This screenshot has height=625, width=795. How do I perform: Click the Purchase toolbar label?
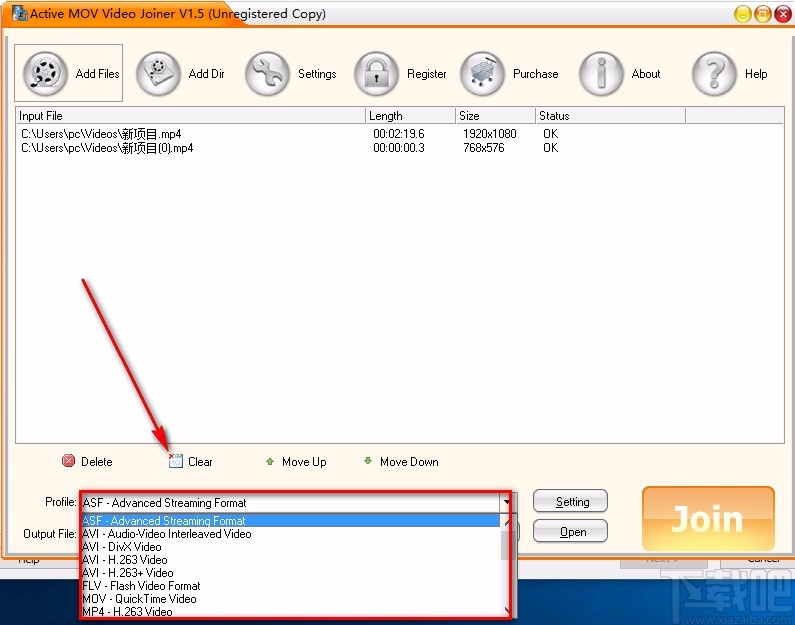coord(535,74)
